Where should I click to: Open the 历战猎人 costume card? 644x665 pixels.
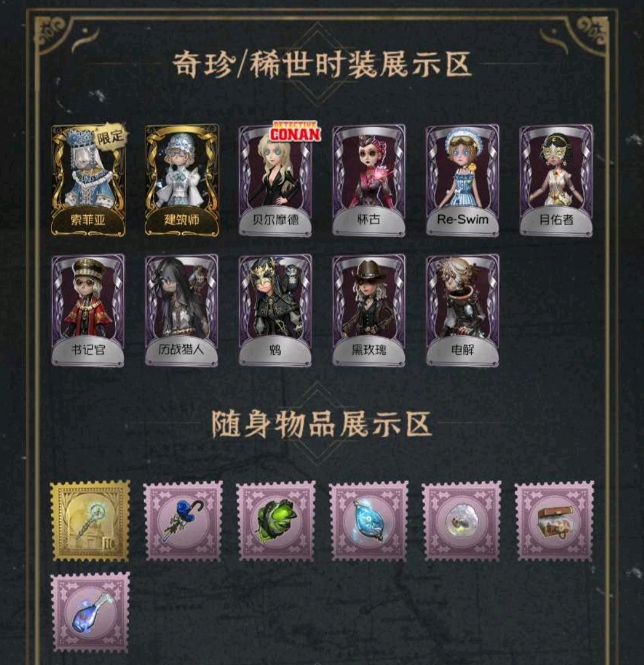182,310
